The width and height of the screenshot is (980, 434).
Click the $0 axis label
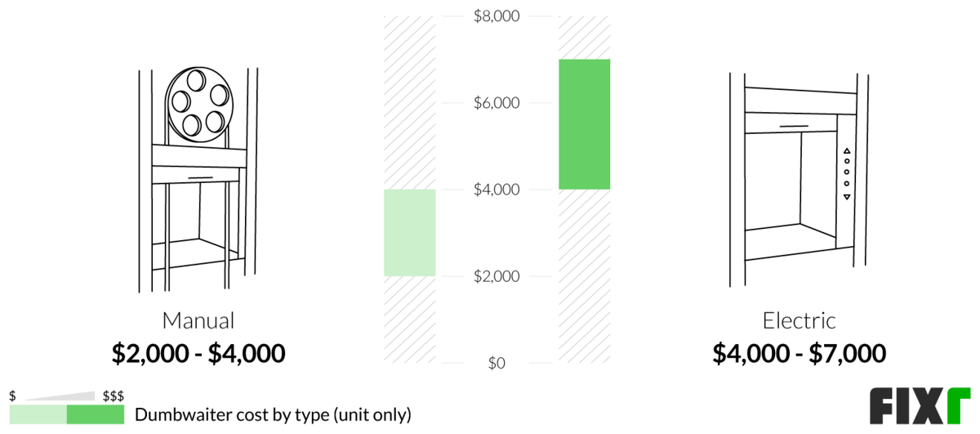click(x=497, y=363)
